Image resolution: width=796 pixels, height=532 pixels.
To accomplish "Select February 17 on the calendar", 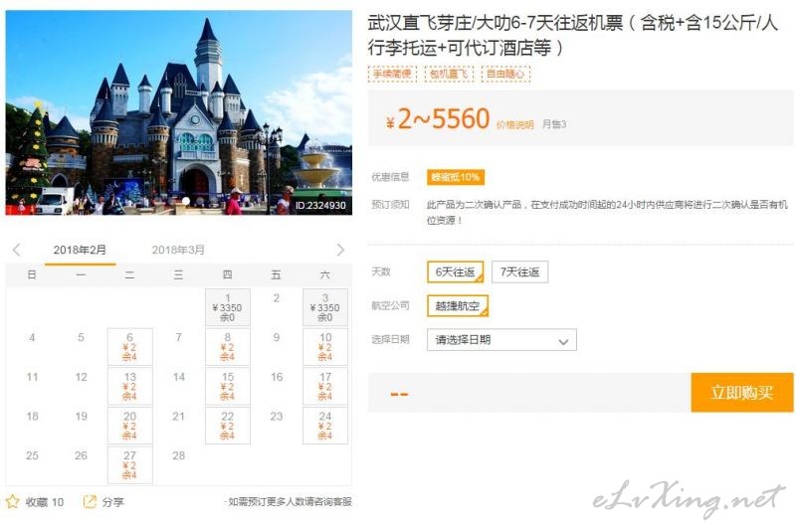I will point(325,387).
